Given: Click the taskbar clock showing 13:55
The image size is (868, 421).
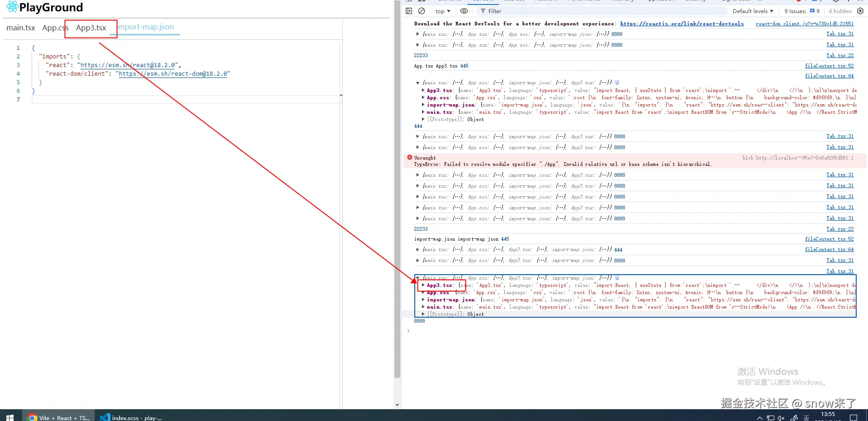Looking at the screenshot, I should [828, 415].
